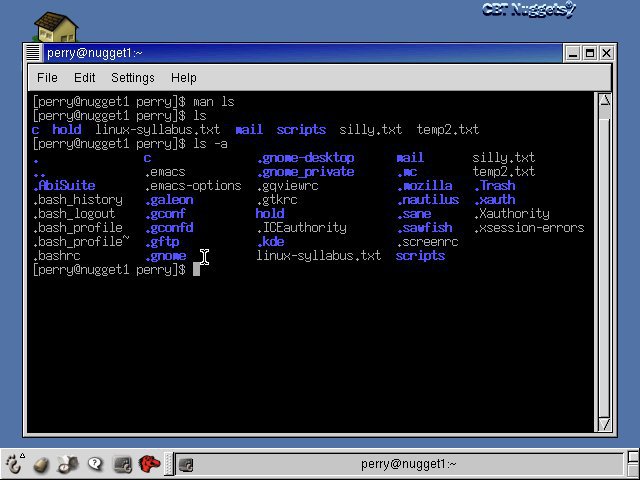Click the .galeon directory name

click(x=169, y=200)
